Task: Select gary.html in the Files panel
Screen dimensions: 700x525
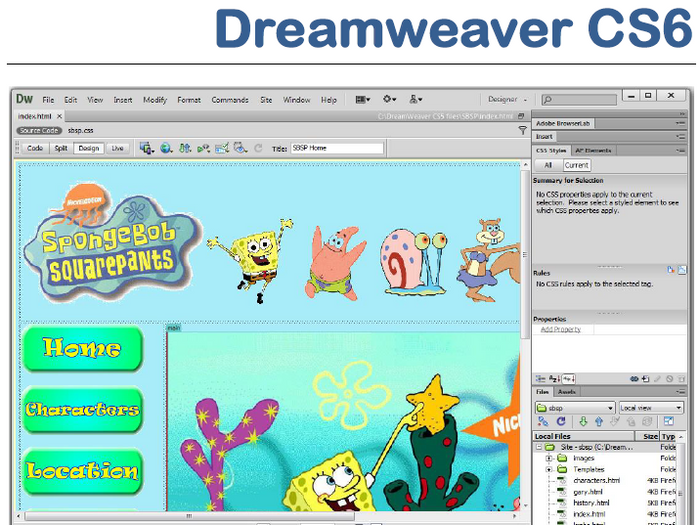Action: click(588, 492)
